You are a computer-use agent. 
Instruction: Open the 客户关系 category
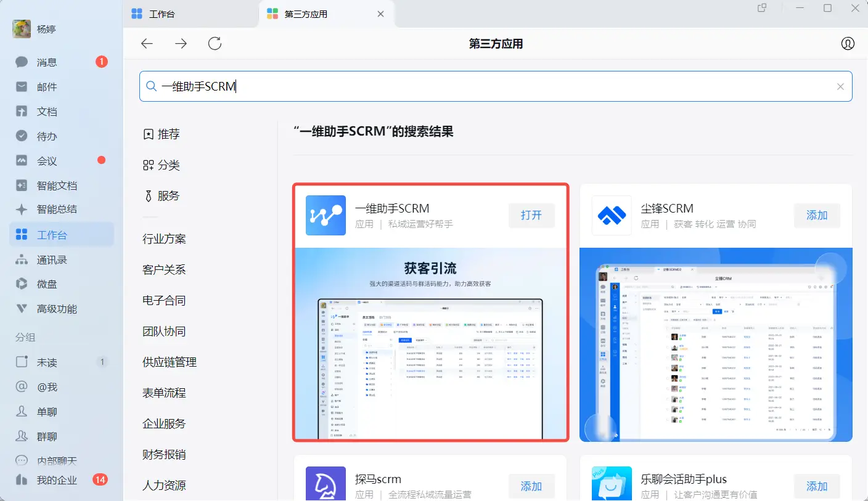point(164,270)
